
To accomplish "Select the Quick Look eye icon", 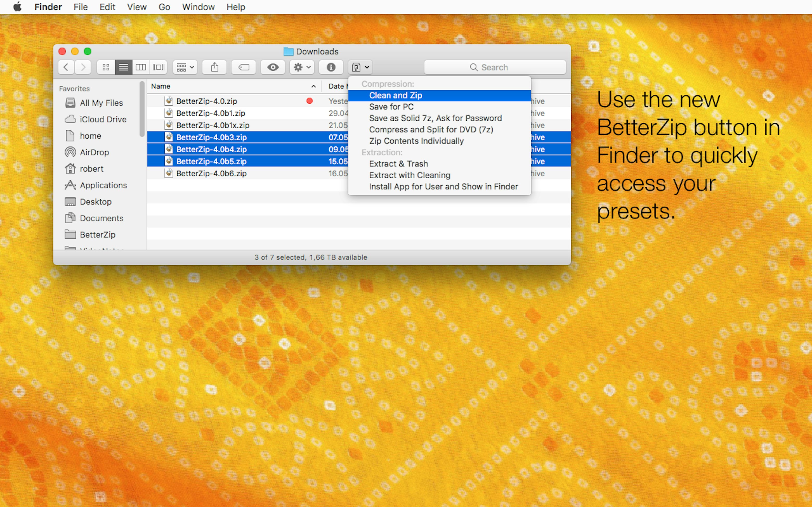I will (x=272, y=67).
